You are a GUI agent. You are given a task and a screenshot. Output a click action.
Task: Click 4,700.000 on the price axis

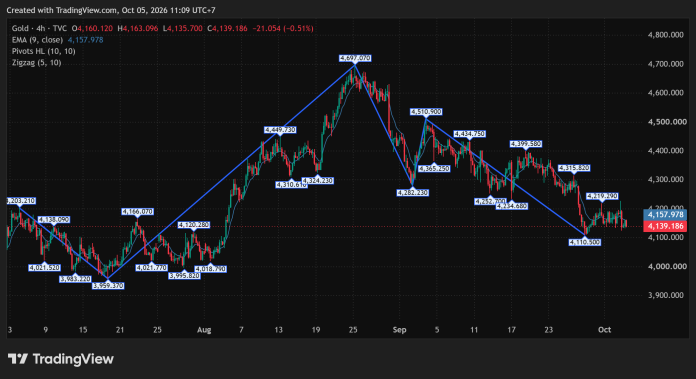(x=665, y=64)
